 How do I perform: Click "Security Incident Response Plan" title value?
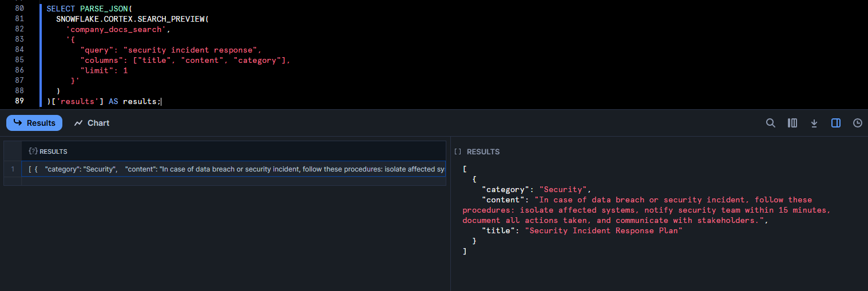coord(604,230)
